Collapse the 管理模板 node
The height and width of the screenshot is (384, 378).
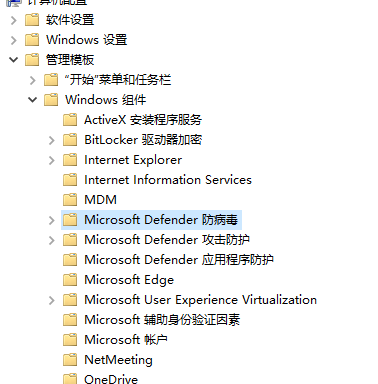(14, 60)
